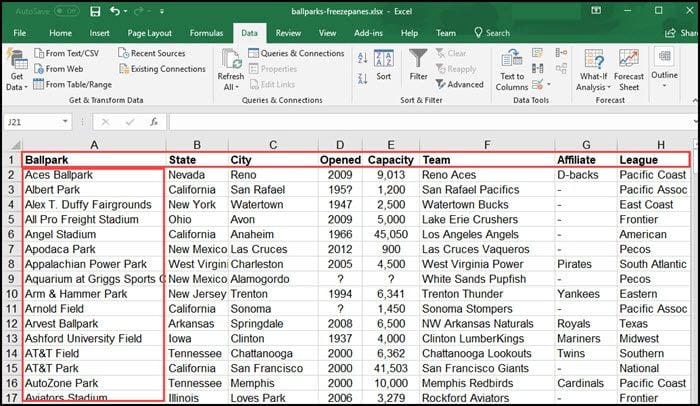The image size is (700, 406).
Task: Click the Relationships icon
Action: (x=561, y=68)
